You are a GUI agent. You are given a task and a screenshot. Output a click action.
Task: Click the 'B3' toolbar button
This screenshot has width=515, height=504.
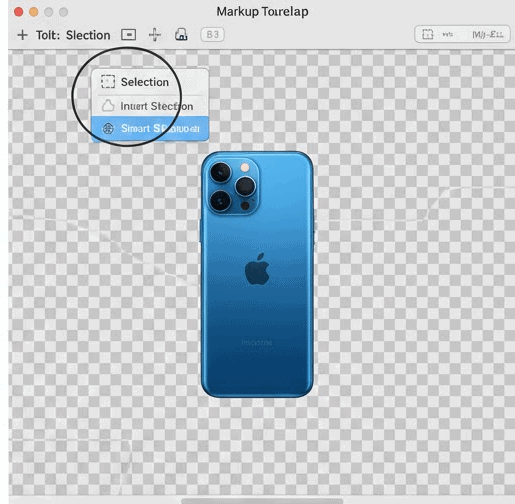click(x=212, y=35)
